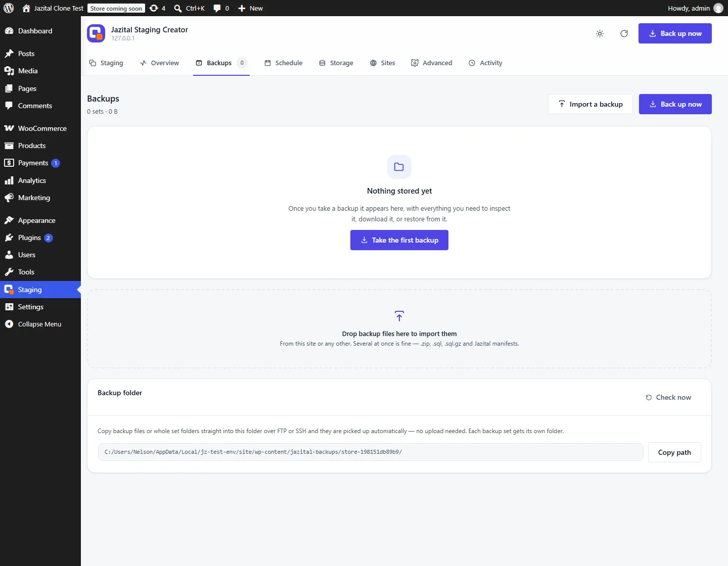The width and height of the screenshot is (728, 566).
Task: Select the Backups tab
Action: [221, 63]
